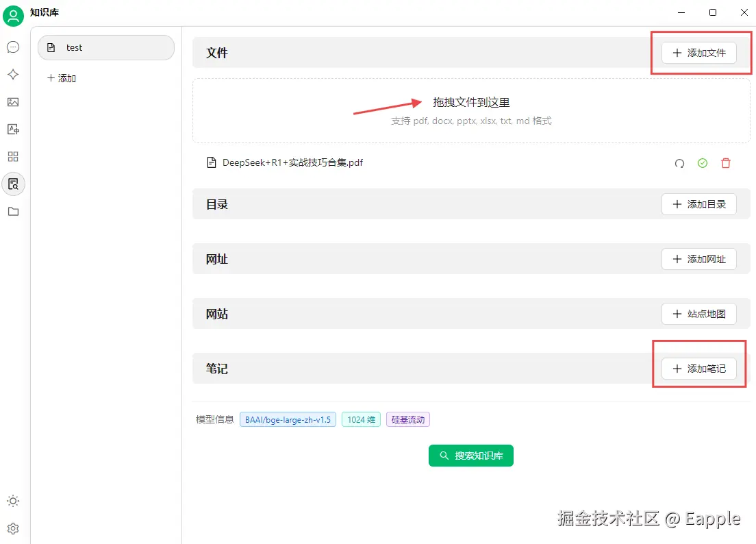Open the translate sidebar icon

[13, 129]
